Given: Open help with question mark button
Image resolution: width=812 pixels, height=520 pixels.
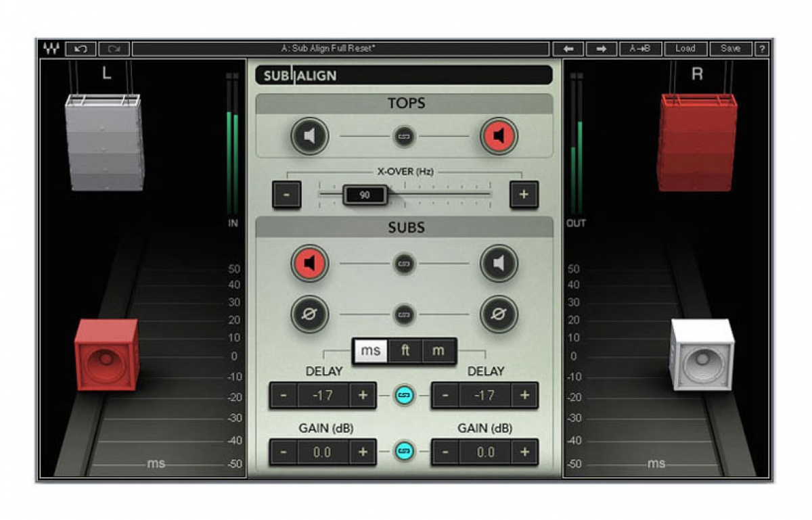Looking at the screenshot, I should pos(762,49).
